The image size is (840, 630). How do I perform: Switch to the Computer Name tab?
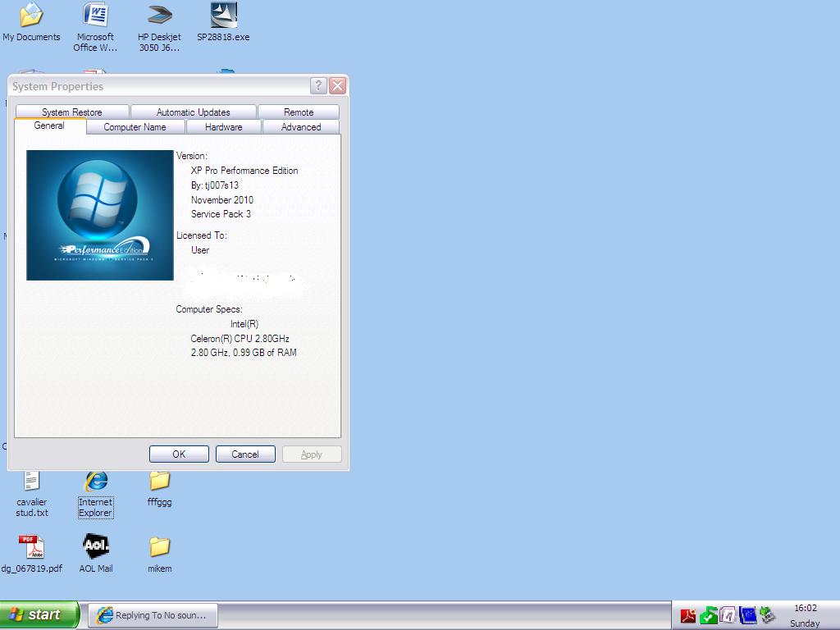point(135,127)
